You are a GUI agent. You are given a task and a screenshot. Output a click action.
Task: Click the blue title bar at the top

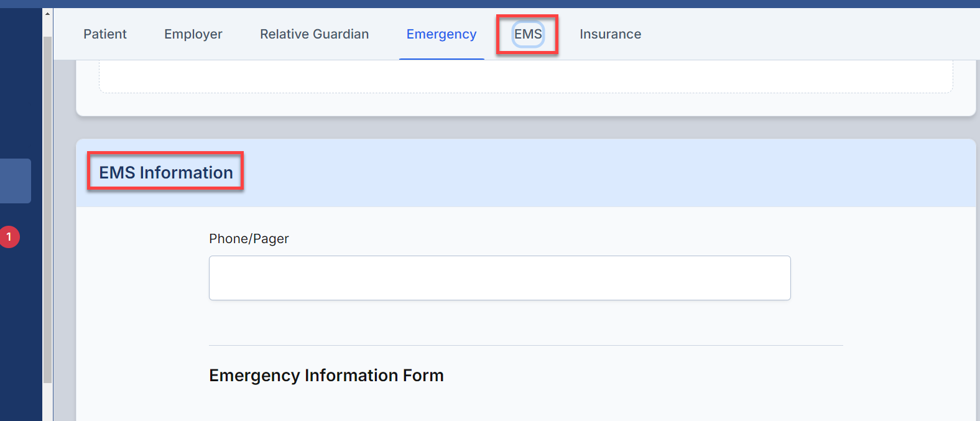click(x=490, y=4)
